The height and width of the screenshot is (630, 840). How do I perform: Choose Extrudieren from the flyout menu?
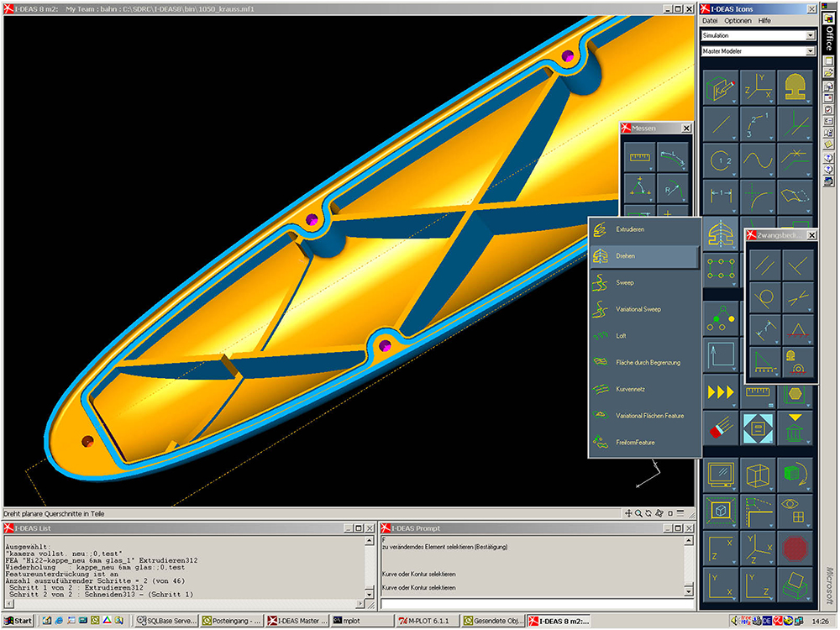645,229
